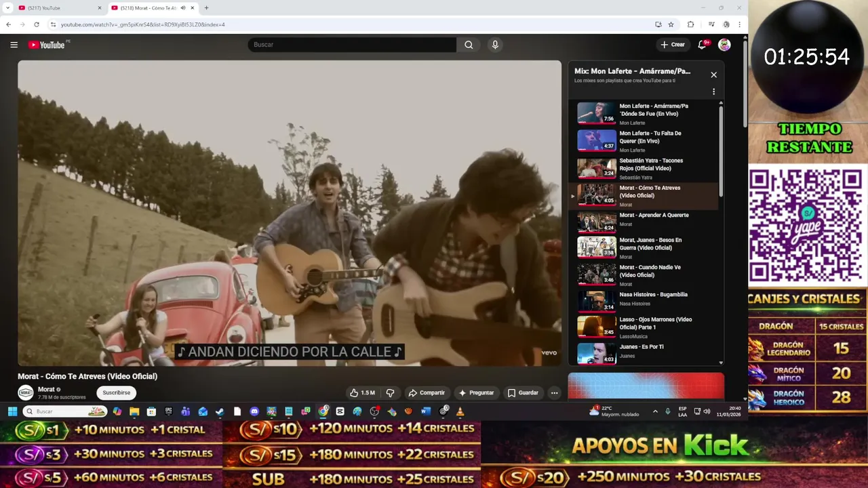Open Discord from the taskbar
868x488 pixels.
point(254,411)
